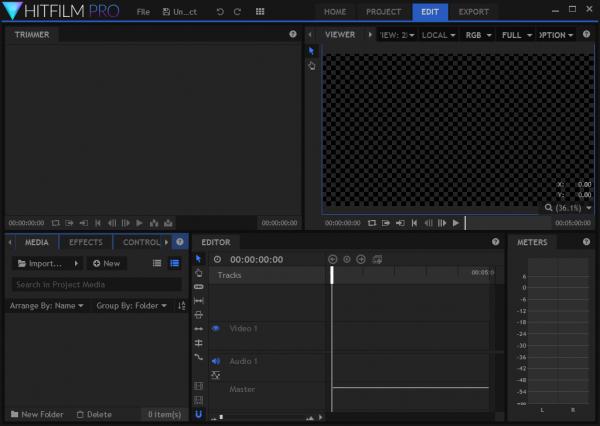
Task: Switch media to preview list view
Action: 175,263
